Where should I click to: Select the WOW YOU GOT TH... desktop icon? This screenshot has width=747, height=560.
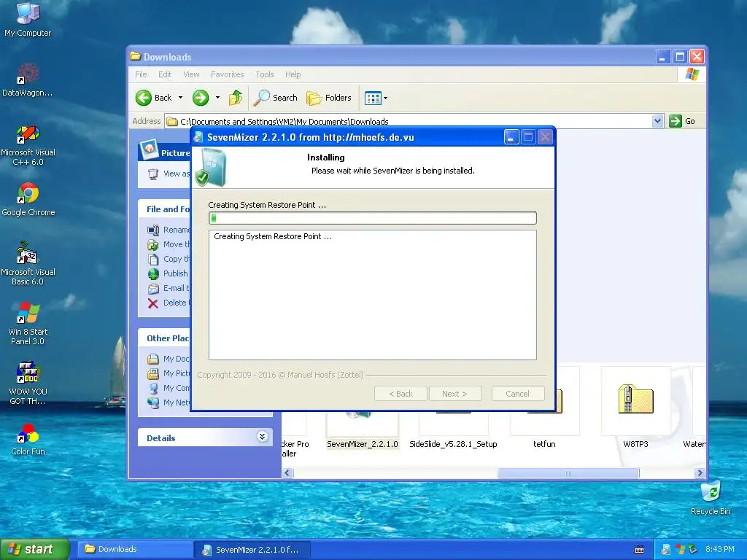pyautogui.click(x=28, y=383)
